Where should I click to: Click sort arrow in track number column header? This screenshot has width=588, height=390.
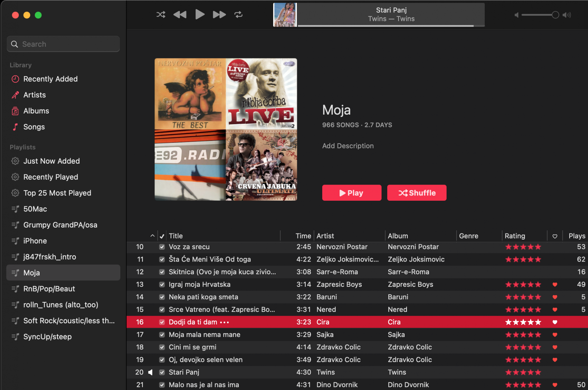[x=152, y=236]
